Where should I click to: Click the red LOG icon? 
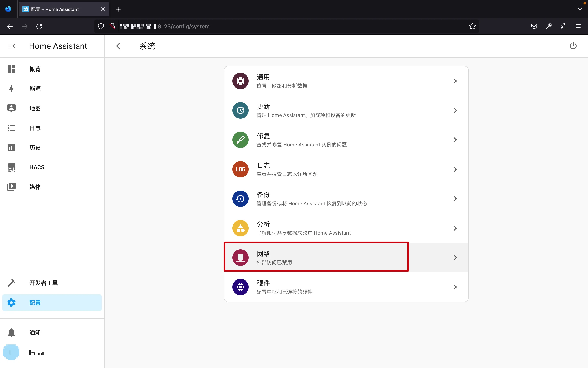240,169
